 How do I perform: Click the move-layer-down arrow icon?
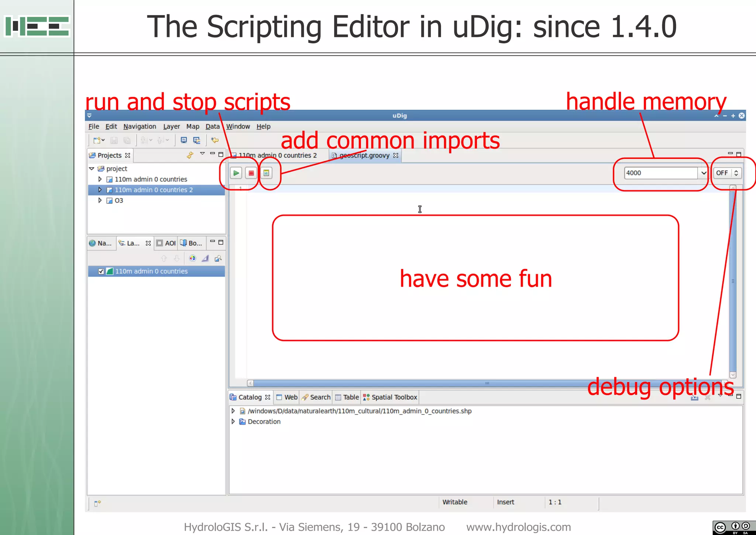177,258
